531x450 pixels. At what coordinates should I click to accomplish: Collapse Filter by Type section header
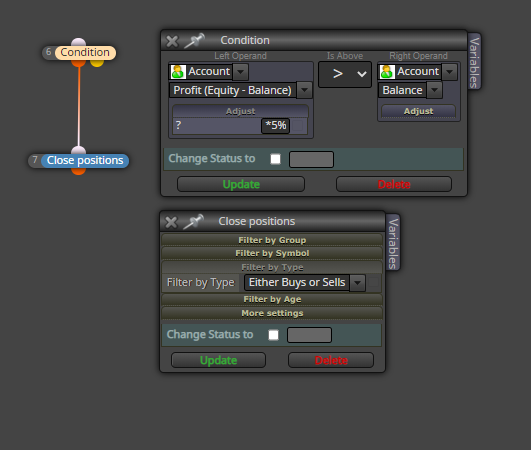(272, 267)
